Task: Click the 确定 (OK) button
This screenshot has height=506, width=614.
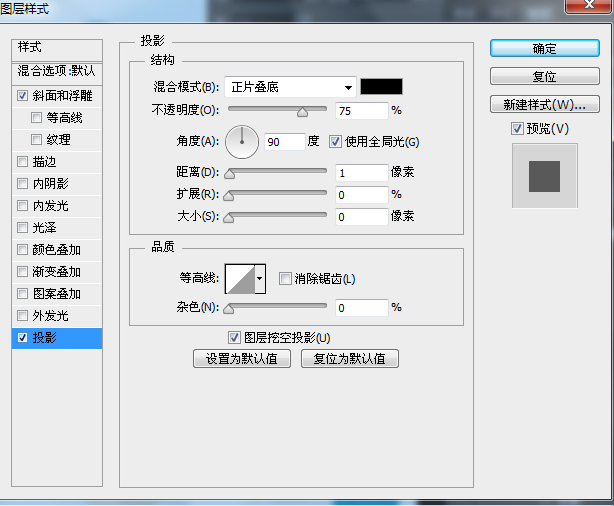Action: [544, 48]
